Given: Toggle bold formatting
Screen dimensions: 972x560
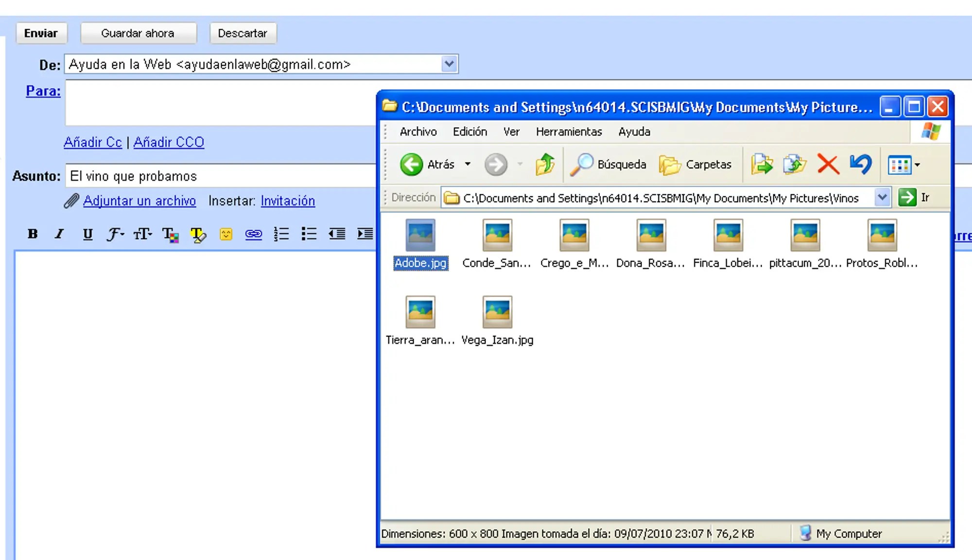Looking at the screenshot, I should [x=33, y=234].
